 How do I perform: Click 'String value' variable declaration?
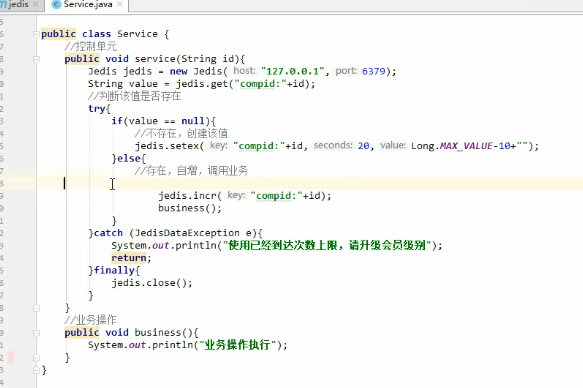click(x=123, y=84)
